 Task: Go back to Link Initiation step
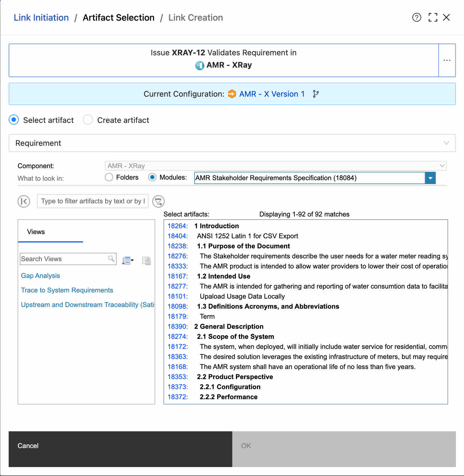coord(41,18)
